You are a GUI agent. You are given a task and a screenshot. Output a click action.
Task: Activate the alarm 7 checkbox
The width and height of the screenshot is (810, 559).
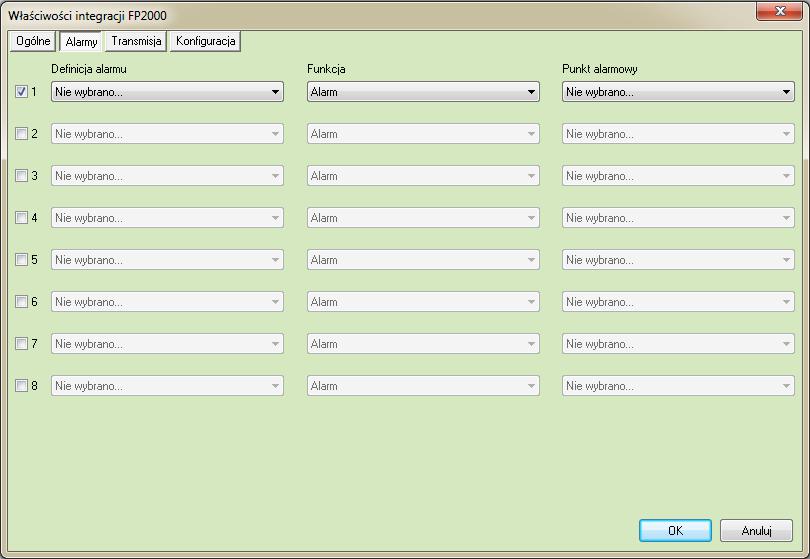click(x=21, y=344)
